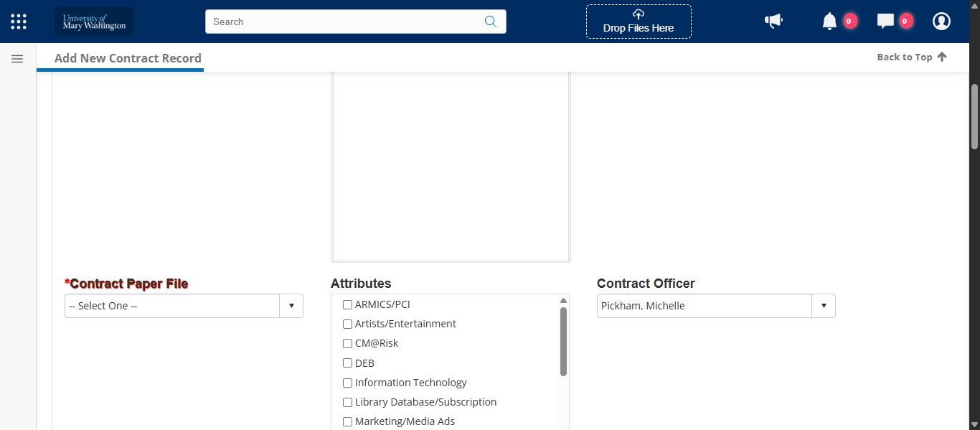Tick the DEB checkbox
Viewport: 980px width, 430px height.
point(347,363)
